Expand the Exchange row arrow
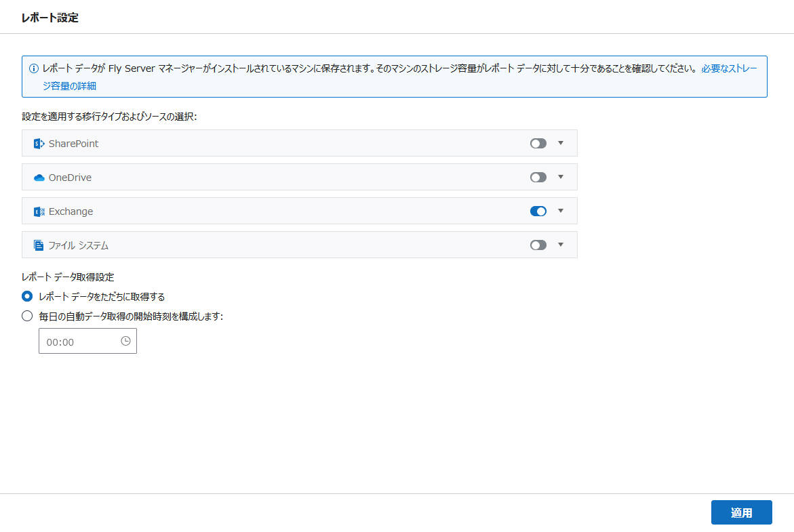The width and height of the screenshot is (794, 532). [561, 211]
